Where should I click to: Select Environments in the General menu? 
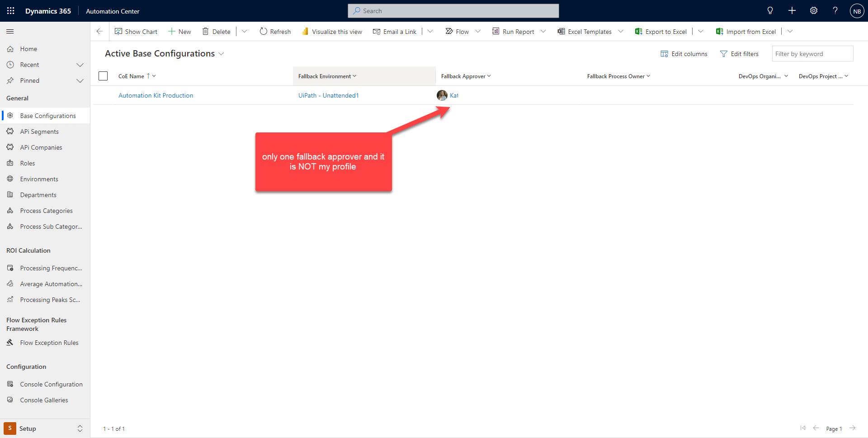[39, 179]
